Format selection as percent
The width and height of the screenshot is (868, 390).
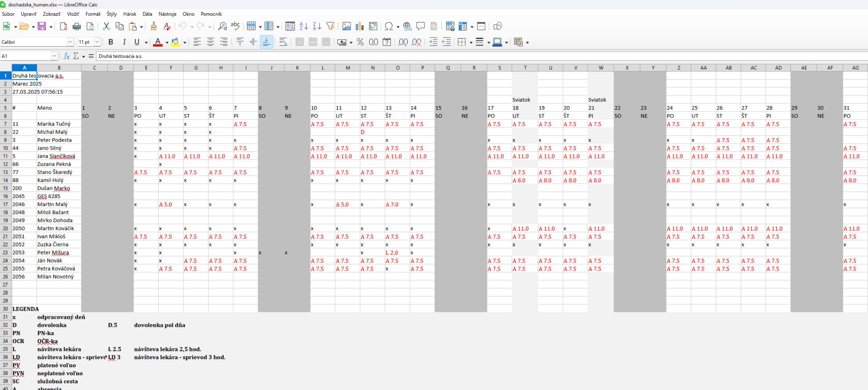(x=360, y=42)
